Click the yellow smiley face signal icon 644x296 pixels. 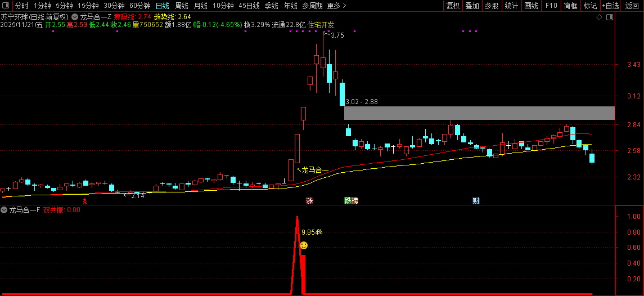click(304, 245)
